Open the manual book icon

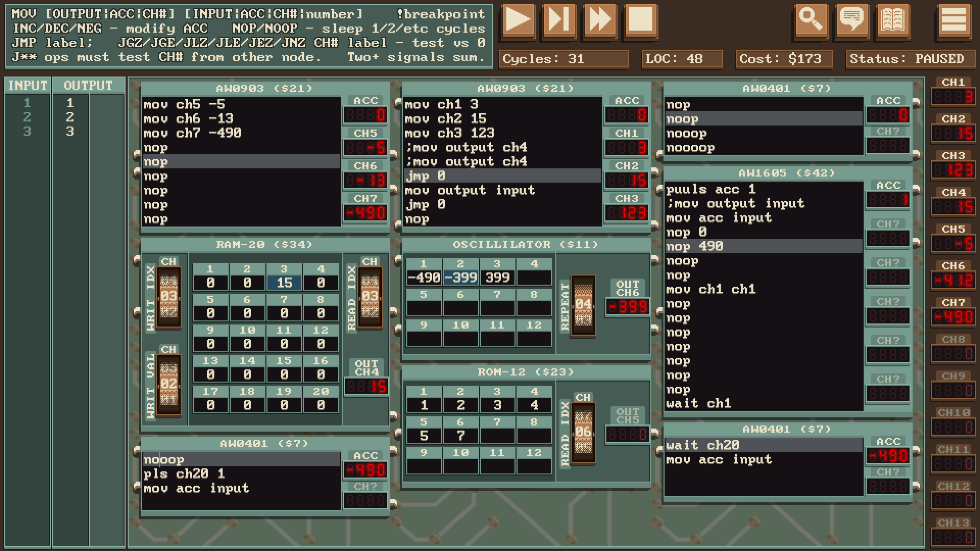tap(893, 20)
